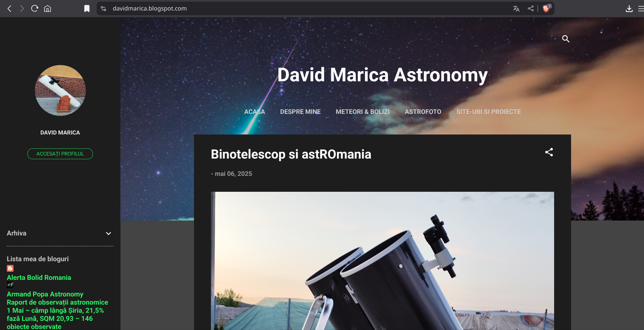
Task: Visit the Alerta Bolid Romania blog
Action: point(39,277)
